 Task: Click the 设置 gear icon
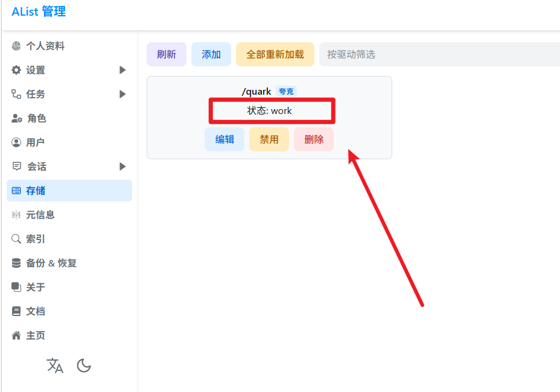(16, 70)
